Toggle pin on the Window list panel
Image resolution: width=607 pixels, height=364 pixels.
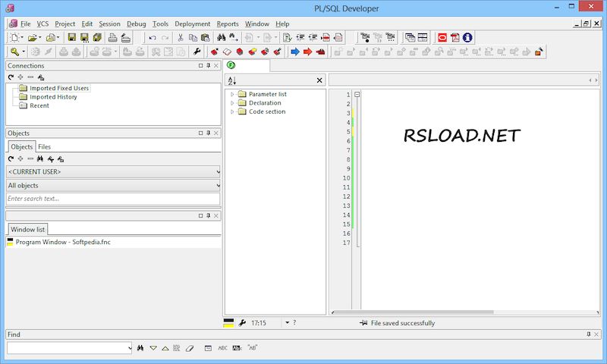coord(208,215)
